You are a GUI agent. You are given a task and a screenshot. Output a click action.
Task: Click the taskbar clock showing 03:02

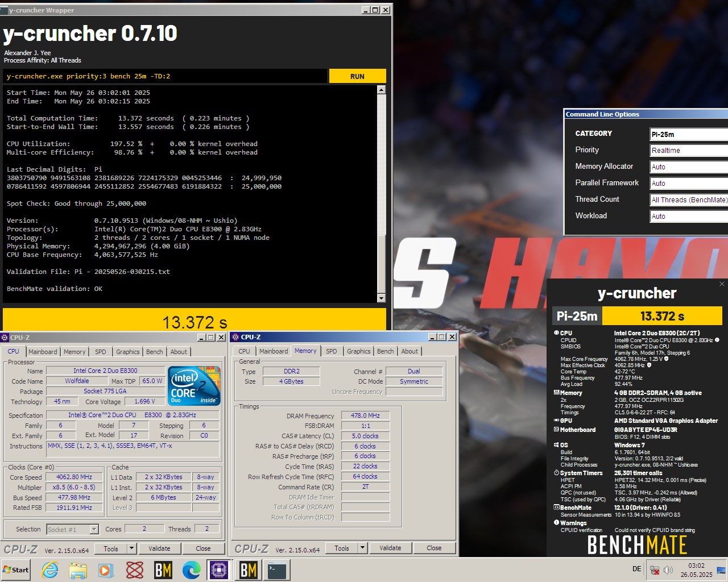coord(696,569)
